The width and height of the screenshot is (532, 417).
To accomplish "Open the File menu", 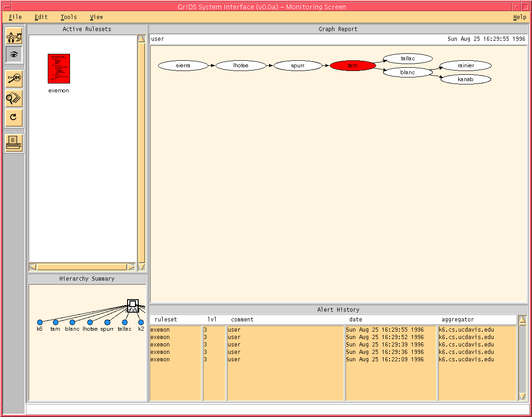I will click(x=15, y=17).
